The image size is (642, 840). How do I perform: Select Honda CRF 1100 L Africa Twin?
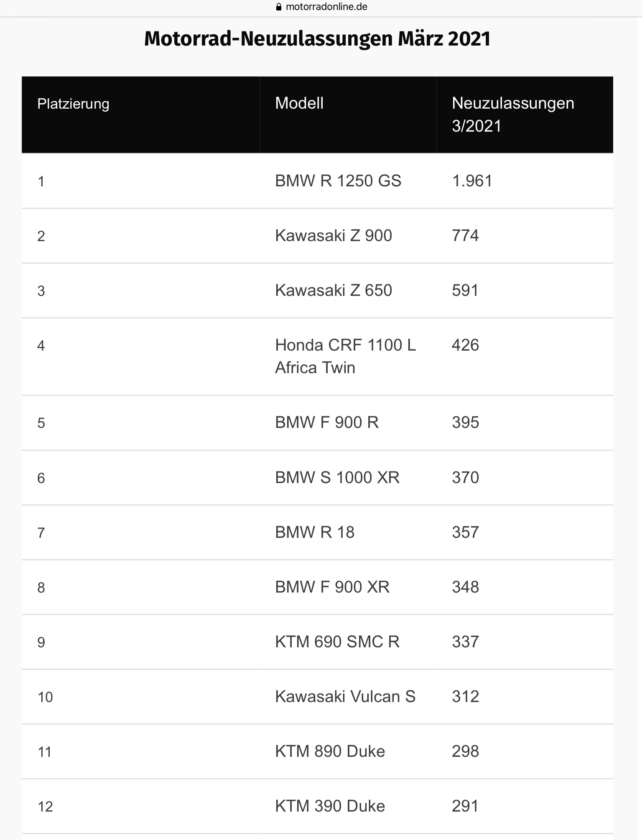click(x=346, y=356)
